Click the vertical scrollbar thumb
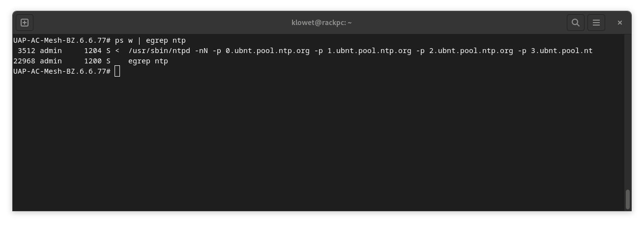Screen dimensions: 644x225 point(627,199)
